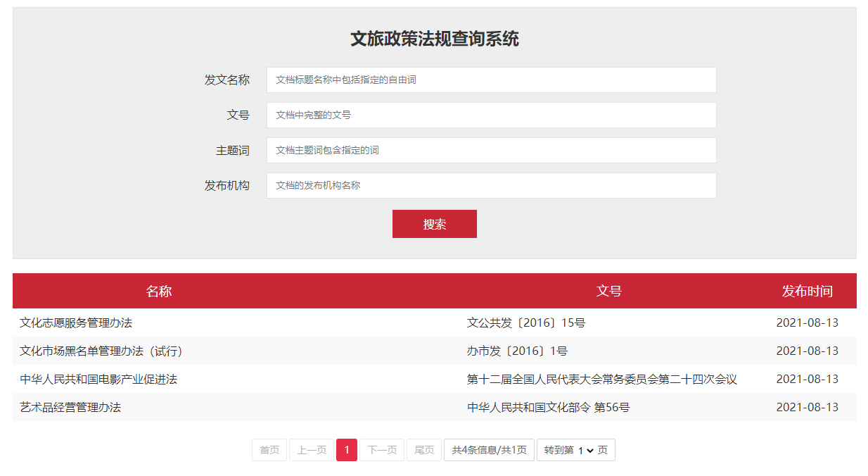The image size is (868, 476).
Task: Open the 艺术品经营管理办法 document
Action: click(x=70, y=408)
